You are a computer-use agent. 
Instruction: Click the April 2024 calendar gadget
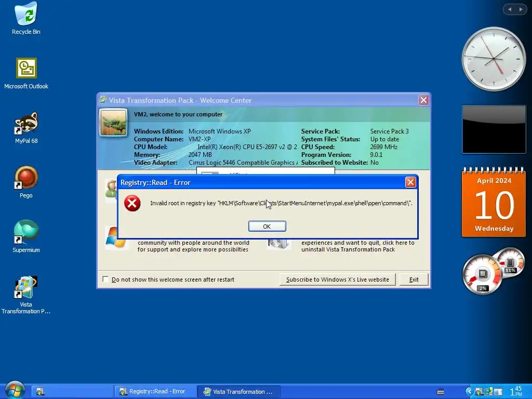(x=494, y=202)
